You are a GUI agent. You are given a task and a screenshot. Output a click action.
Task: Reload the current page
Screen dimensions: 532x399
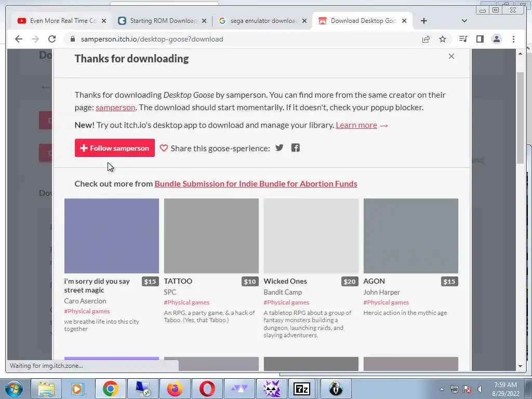(52, 39)
